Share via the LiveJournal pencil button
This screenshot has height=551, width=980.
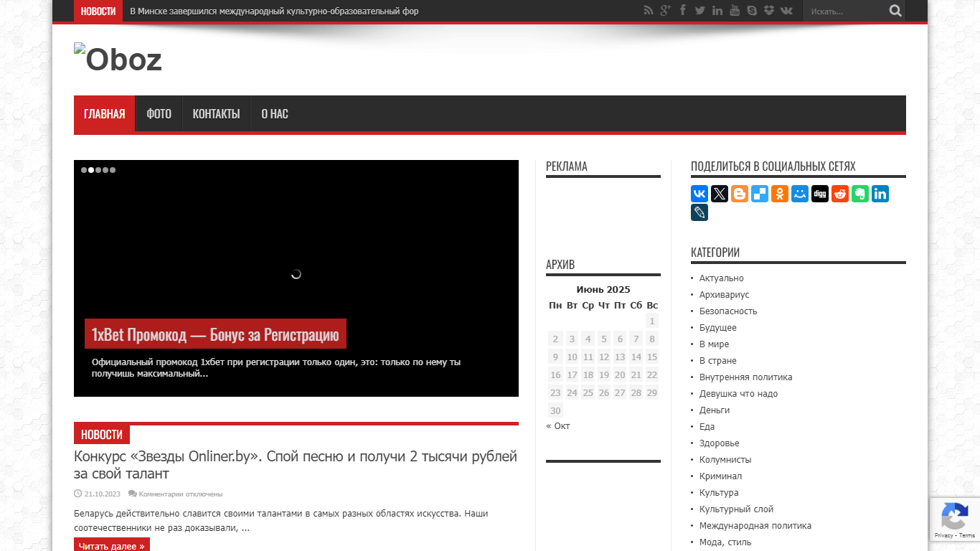(x=699, y=212)
